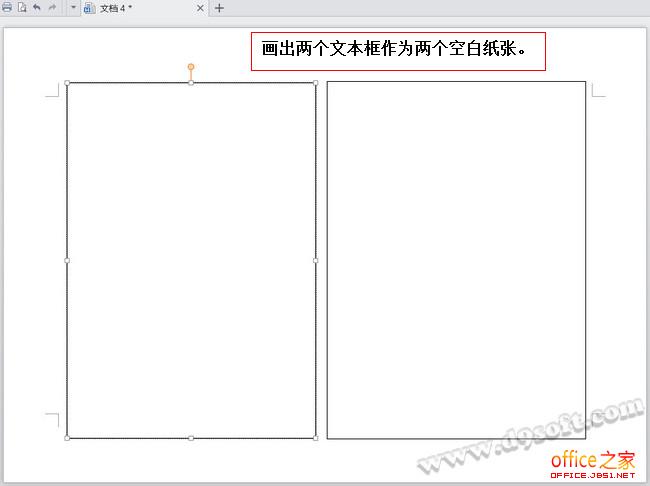Add a new document tab with plus
Image resolution: width=650 pixels, height=486 pixels.
[219, 8]
